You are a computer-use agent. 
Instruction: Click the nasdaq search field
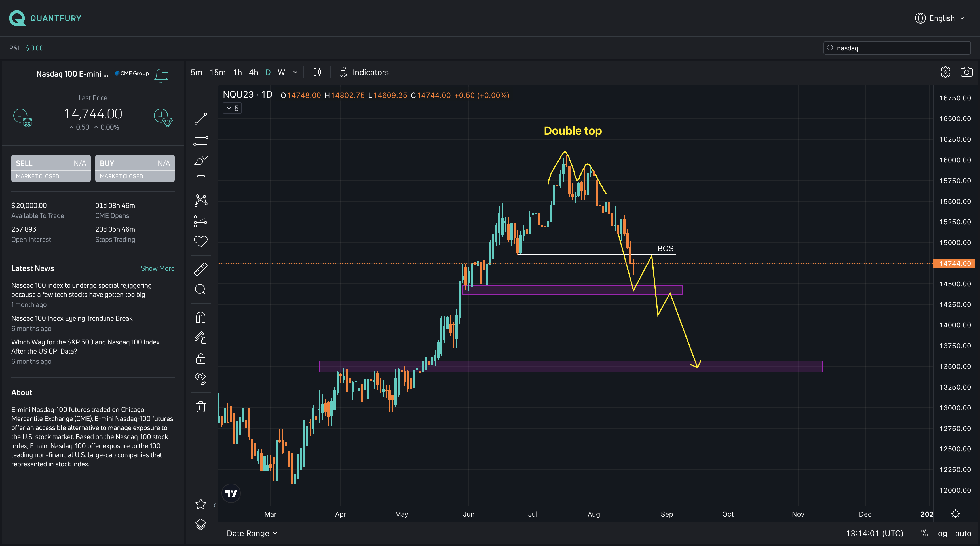[898, 48]
